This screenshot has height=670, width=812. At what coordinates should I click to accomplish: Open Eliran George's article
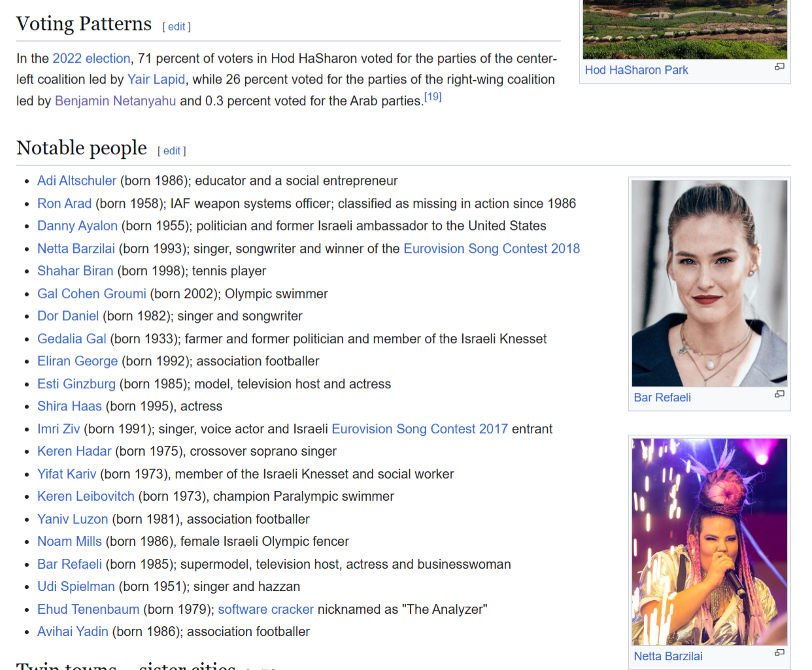(77, 361)
